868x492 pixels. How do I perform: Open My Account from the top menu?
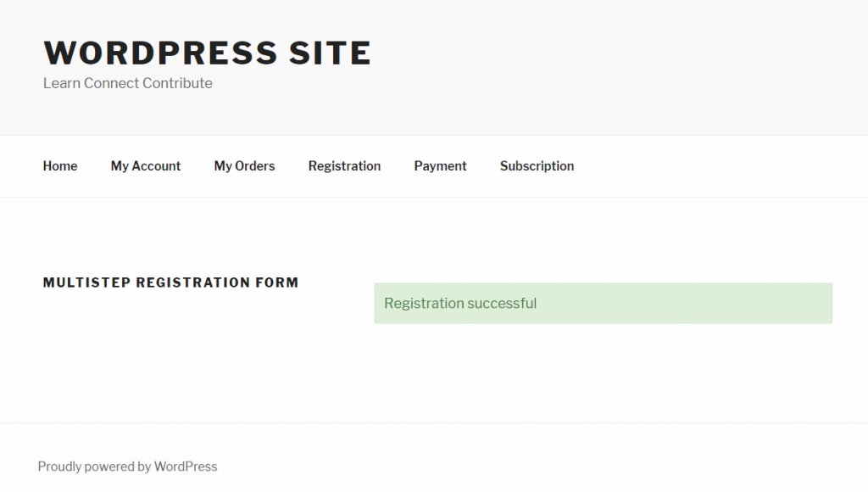click(x=145, y=165)
